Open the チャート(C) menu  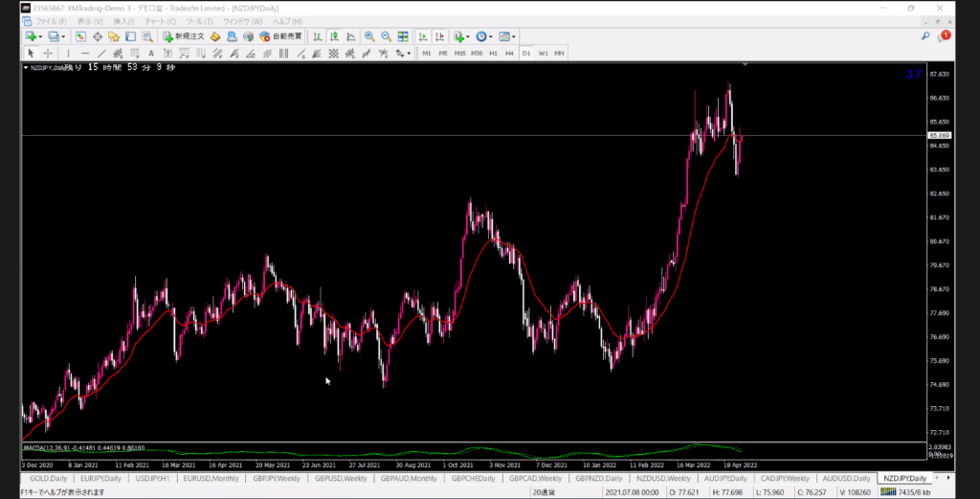160,21
